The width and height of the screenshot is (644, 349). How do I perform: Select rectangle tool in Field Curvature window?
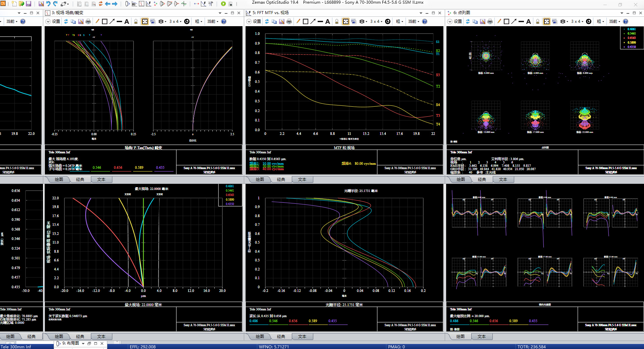pyautogui.click(x=105, y=21)
